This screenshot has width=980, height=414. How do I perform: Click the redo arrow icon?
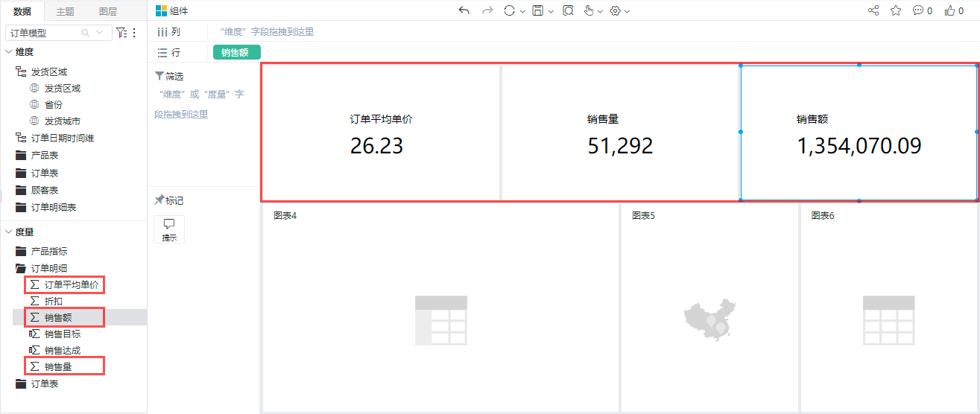click(x=487, y=10)
